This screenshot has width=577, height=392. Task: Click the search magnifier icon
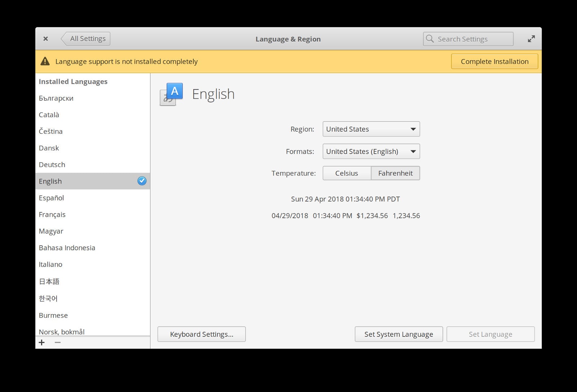tap(430, 39)
